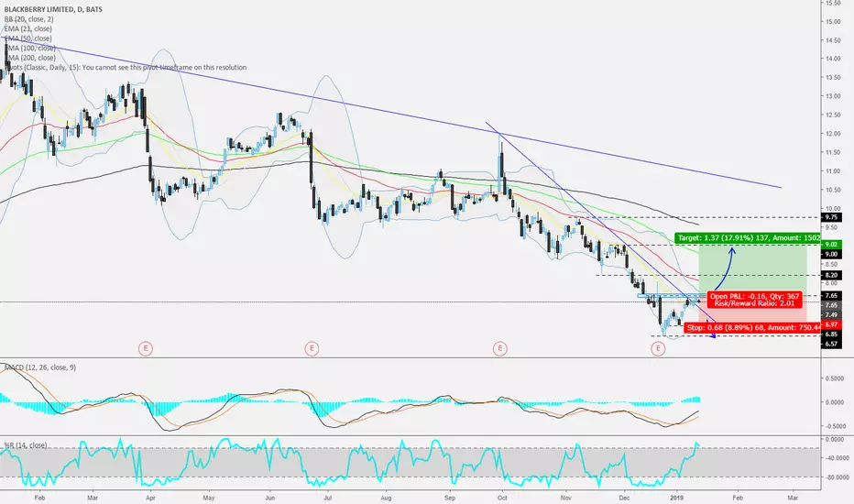The height and width of the screenshot is (504, 854).
Task: Click the %R (14, close) indicator label
Action: pyautogui.click(x=26, y=445)
